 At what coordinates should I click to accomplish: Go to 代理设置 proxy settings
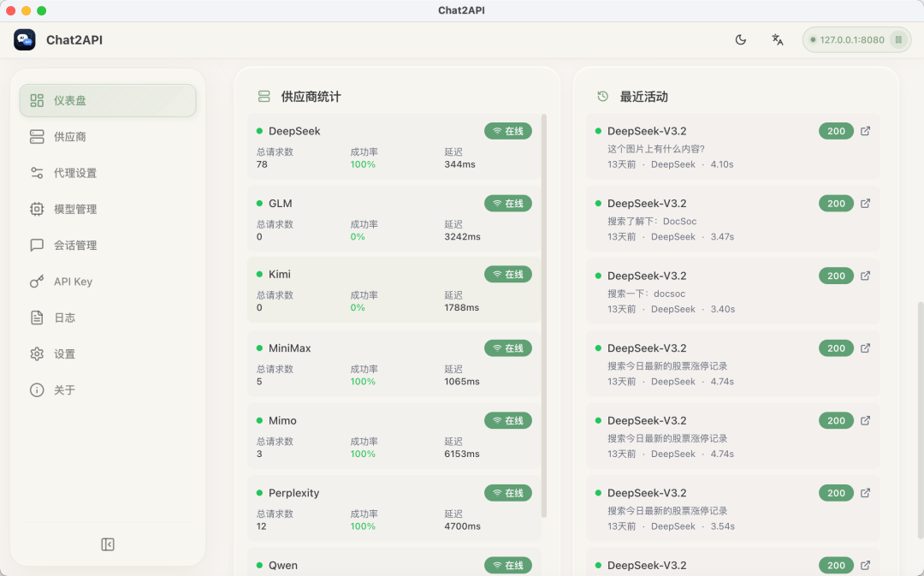pos(108,173)
